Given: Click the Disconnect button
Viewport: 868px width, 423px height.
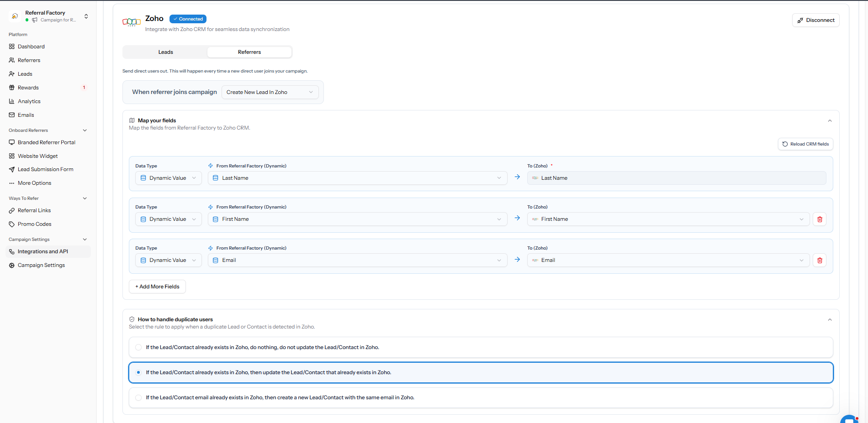Looking at the screenshot, I should click(816, 20).
